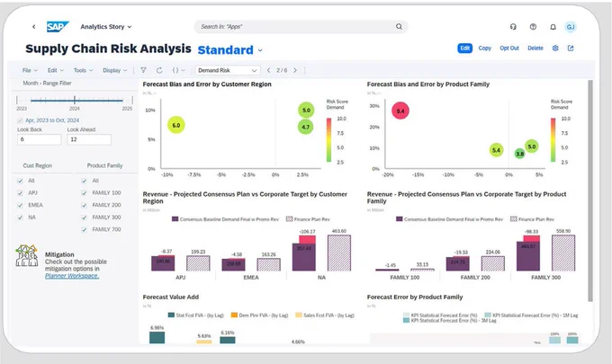The width and height of the screenshot is (612, 364).
Task: Click the vertical scrollbar
Action: 590,191
